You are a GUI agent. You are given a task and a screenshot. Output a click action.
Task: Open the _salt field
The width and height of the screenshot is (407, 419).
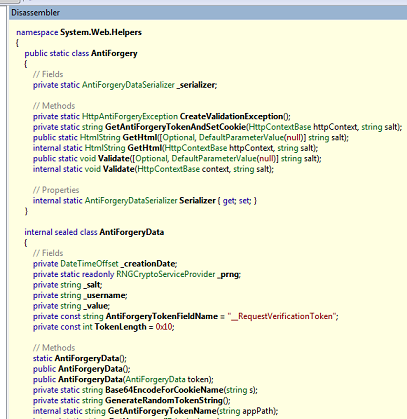92,285
